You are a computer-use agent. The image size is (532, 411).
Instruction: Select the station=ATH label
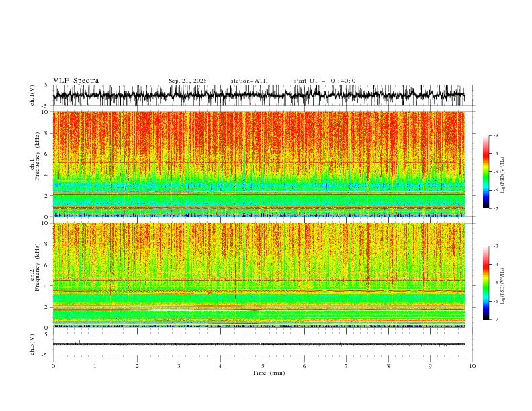(249, 81)
